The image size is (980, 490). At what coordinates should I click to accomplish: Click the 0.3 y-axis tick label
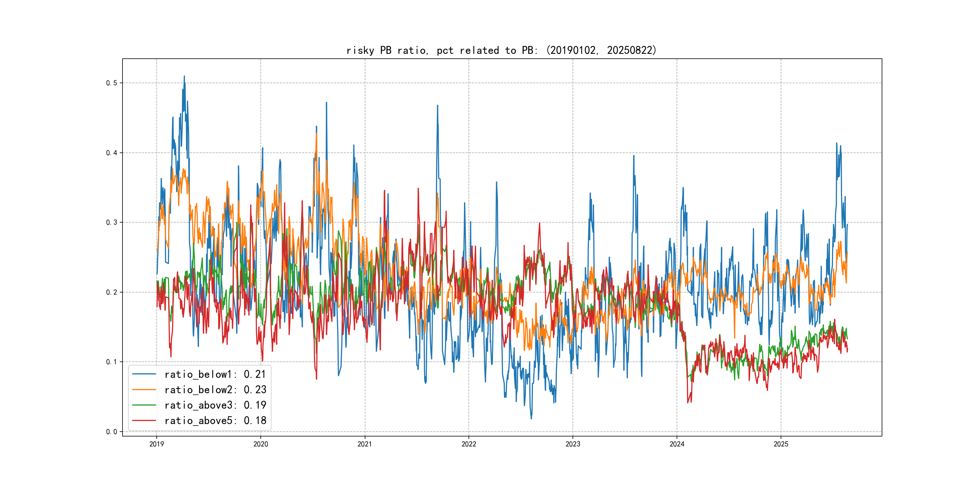pyautogui.click(x=112, y=223)
